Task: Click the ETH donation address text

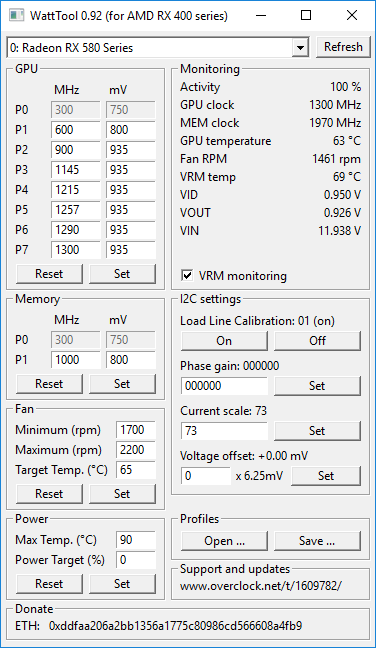Action: pos(175,626)
